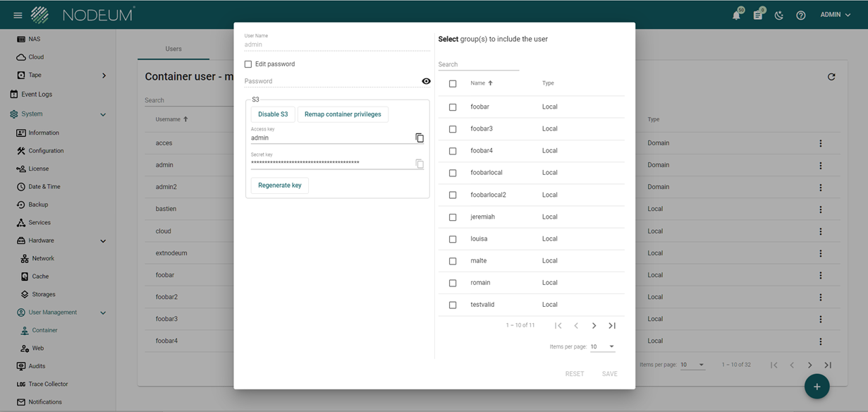Click the green add user plus button
Screen dimensions: 868x412
[x=817, y=387]
